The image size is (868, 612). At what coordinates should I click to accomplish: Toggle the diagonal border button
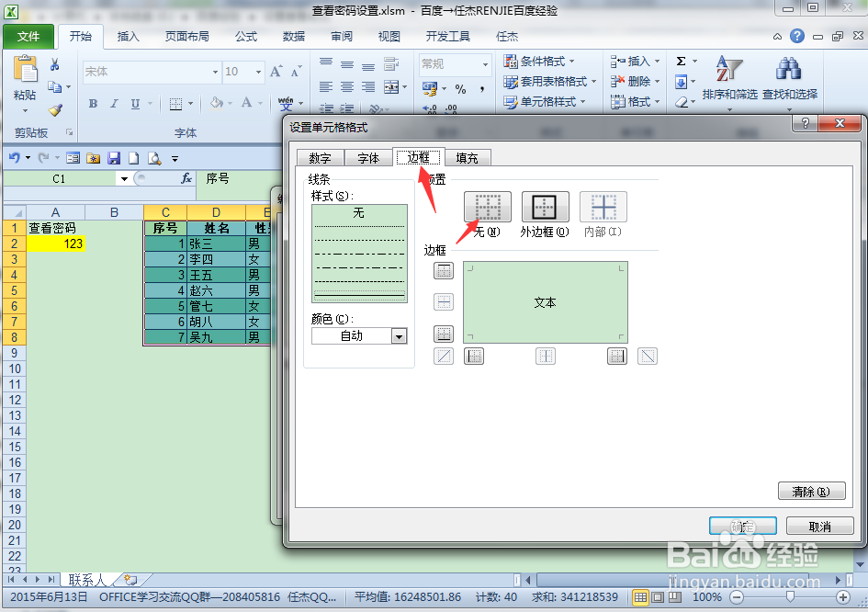coord(444,356)
